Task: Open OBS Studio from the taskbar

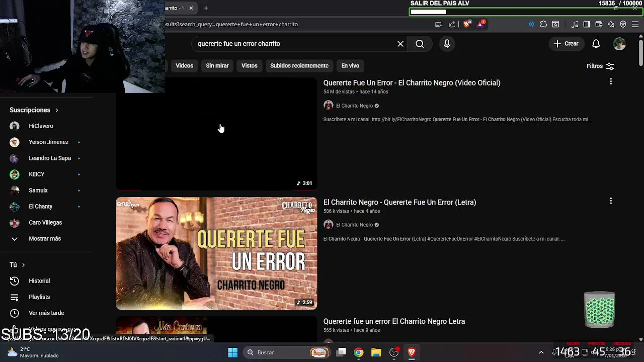Action: tap(394, 352)
